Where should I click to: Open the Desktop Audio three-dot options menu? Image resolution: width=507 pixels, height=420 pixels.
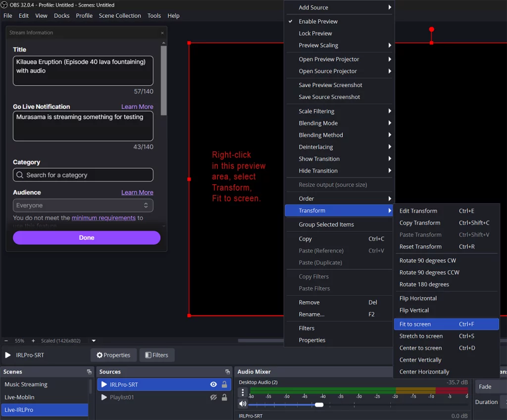click(x=243, y=392)
